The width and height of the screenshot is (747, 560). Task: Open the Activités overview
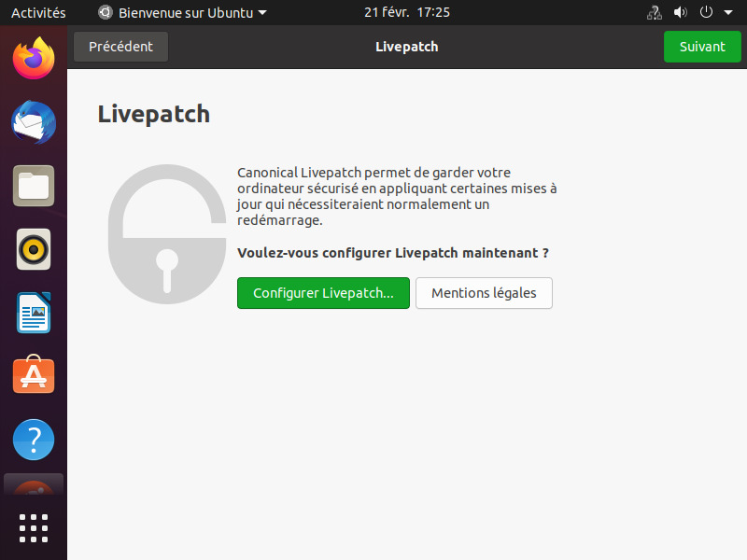[38, 13]
